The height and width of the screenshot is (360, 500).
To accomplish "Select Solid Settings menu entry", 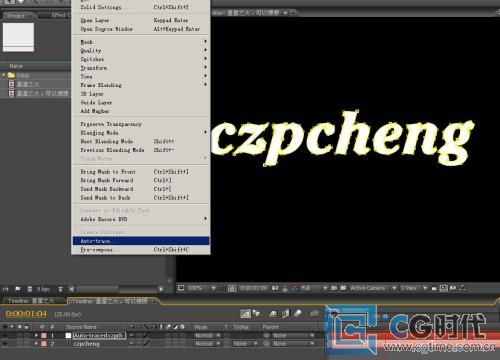I will (x=141, y=7).
